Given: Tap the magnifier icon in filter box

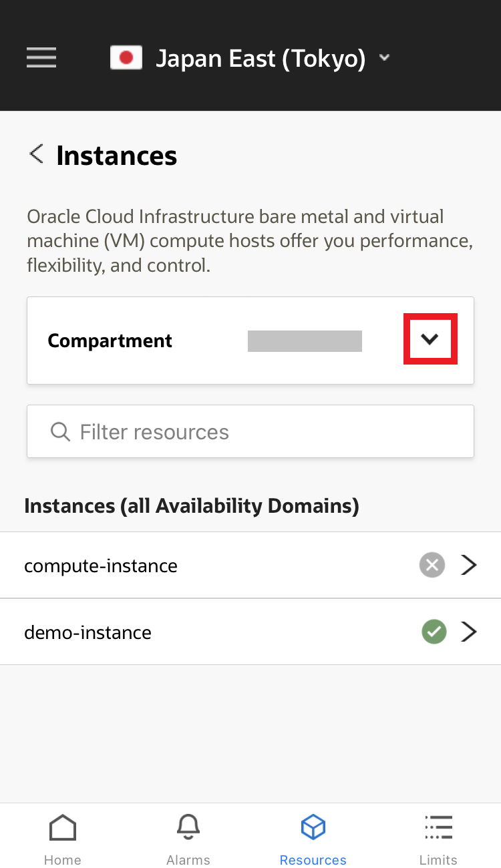Looking at the screenshot, I should tap(60, 432).
